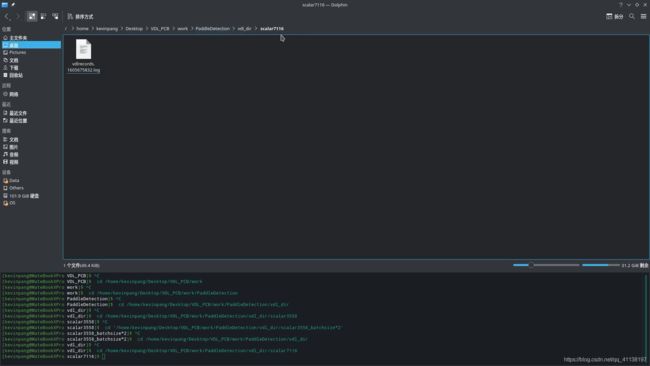Click 'home' in the breadcrumb path

click(x=82, y=29)
